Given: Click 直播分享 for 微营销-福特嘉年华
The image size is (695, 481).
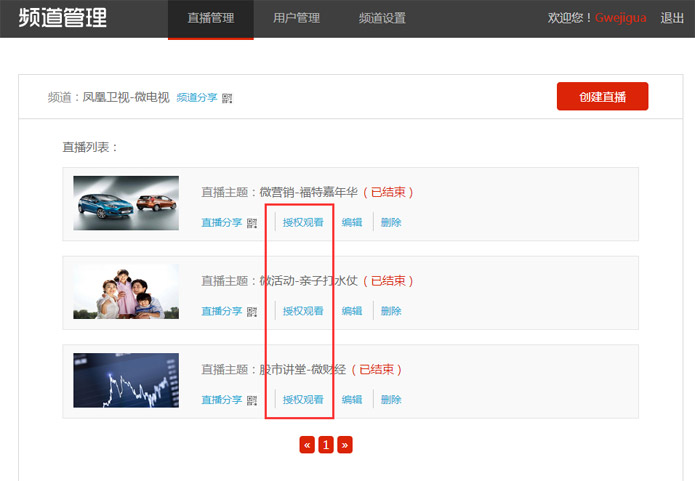Looking at the screenshot, I should 222,223.
